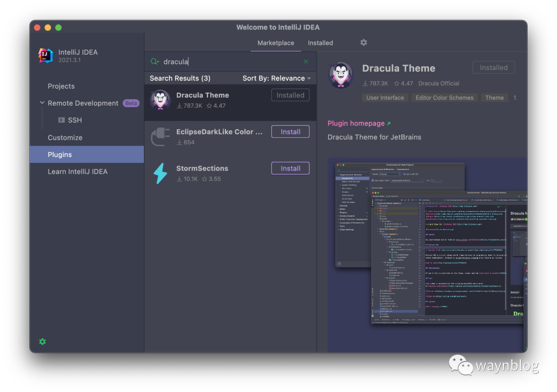Select the StormSections search result title

click(x=202, y=168)
